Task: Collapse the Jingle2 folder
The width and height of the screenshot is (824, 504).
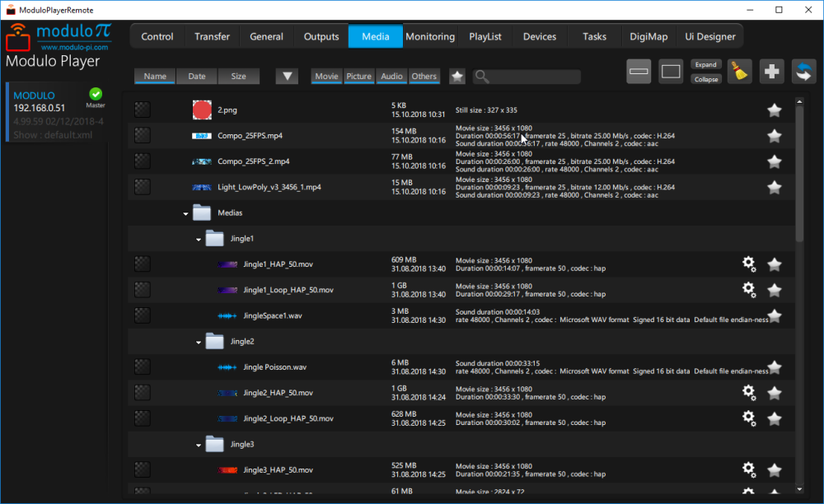Action: coord(198,341)
